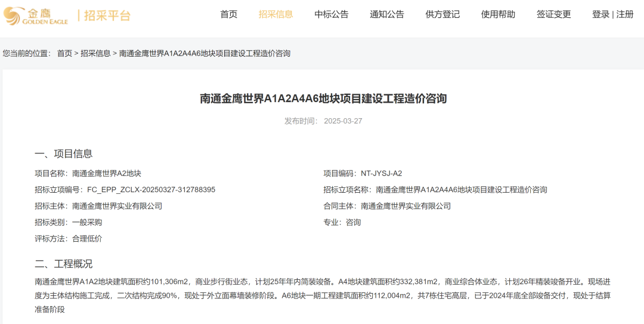Click the breadcrumb's current page title
The image size is (644, 324).
click(x=205, y=54)
